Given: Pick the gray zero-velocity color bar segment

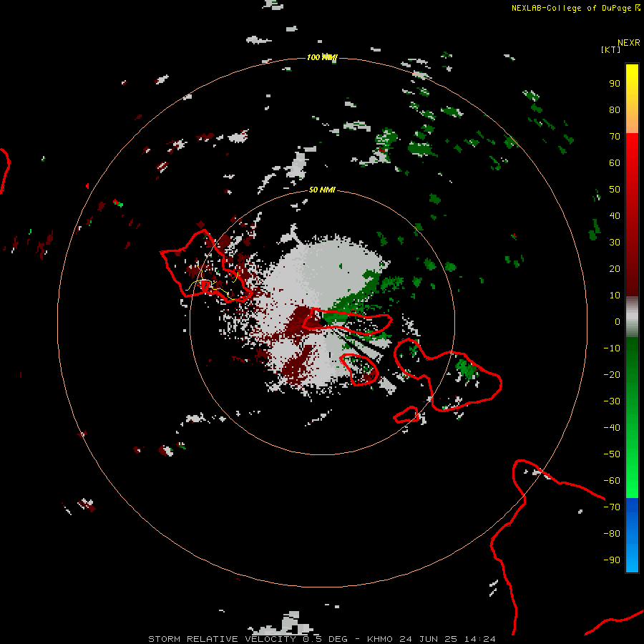Looking at the screenshot, I should click(632, 317).
